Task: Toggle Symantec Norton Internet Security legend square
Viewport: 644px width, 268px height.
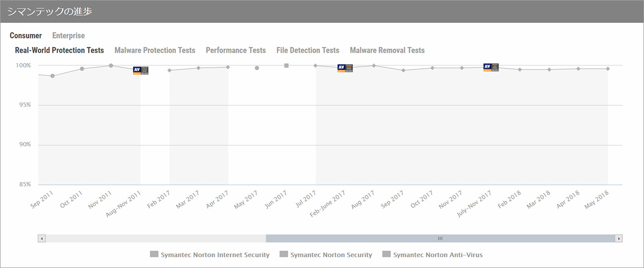Action: tap(154, 255)
